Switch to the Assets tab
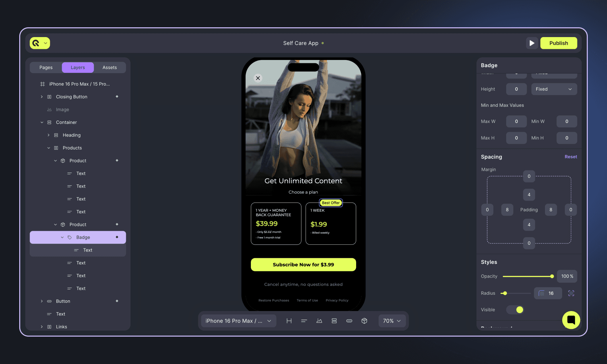Image resolution: width=607 pixels, height=364 pixels. 110,67
